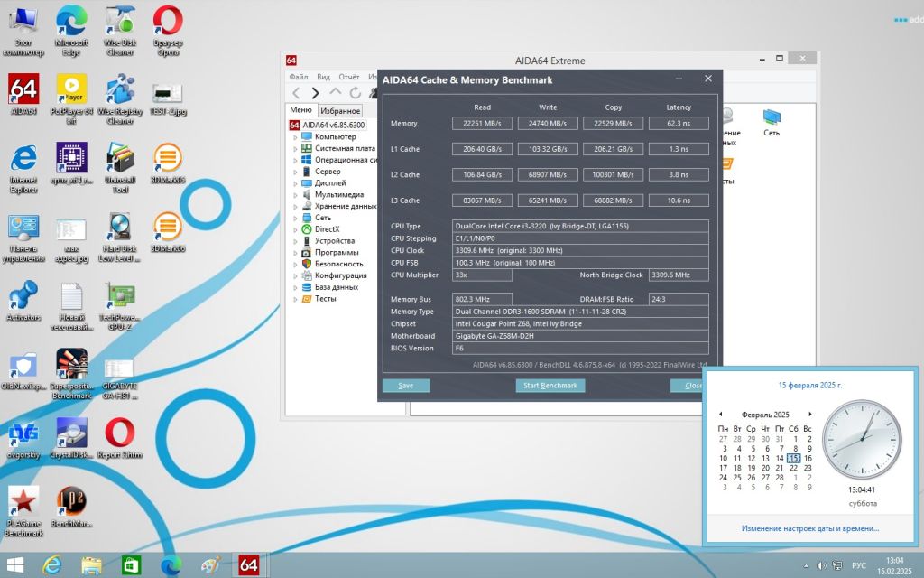Select the Wise Disk Cleaner desktop icon
Viewport: 924px width, 578px height.
point(120,31)
